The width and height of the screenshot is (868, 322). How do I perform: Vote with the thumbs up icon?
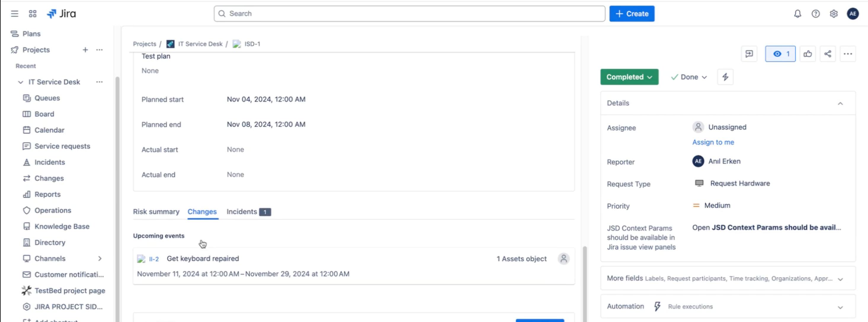point(808,54)
